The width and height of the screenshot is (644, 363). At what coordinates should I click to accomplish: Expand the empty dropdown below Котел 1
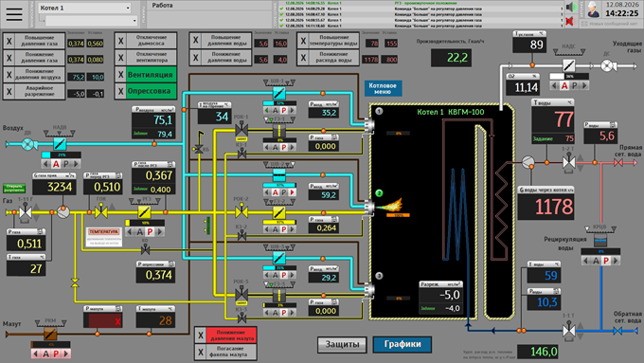pyautogui.click(x=92, y=20)
